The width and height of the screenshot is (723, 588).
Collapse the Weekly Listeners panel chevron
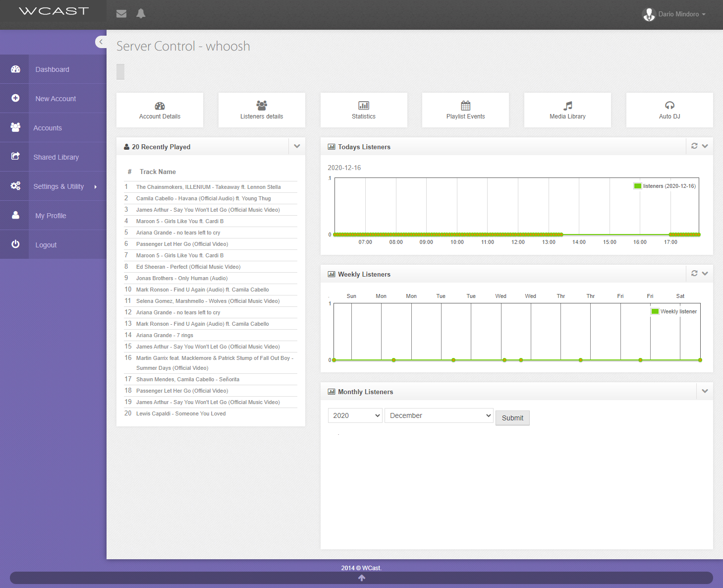(x=705, y=274)
